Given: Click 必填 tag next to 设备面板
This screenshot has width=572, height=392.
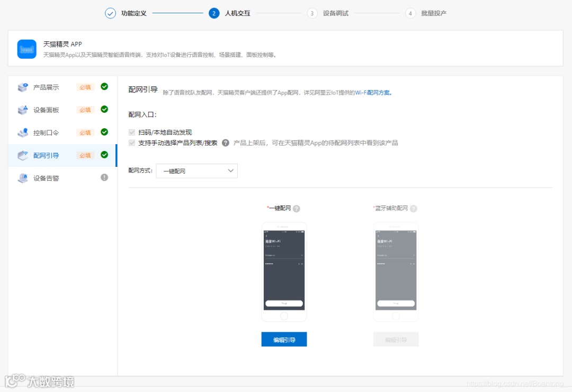Looking at the screenshot, I should (85, 110).
